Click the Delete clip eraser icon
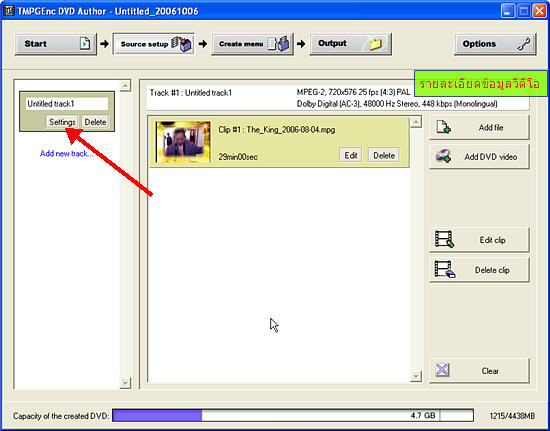Image resolution: width=550 pixels, height=431 pixels. 444,270
